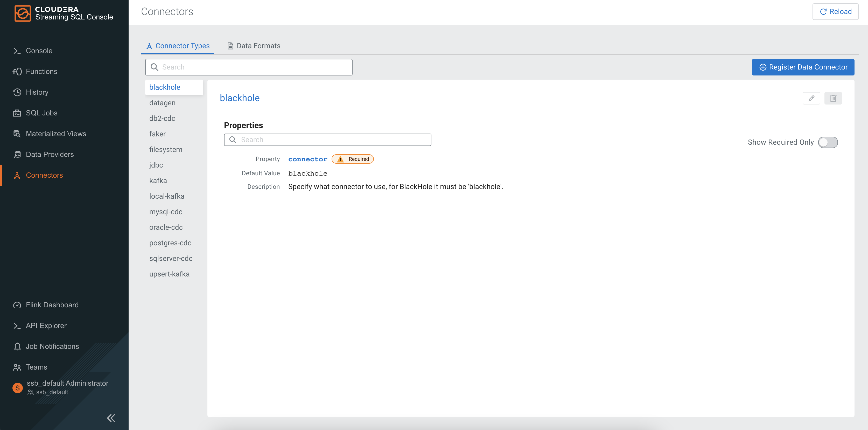Click the edit pencil icon for blackhole
Viewport: 868px width, 430px height.
tap(811, 98)
